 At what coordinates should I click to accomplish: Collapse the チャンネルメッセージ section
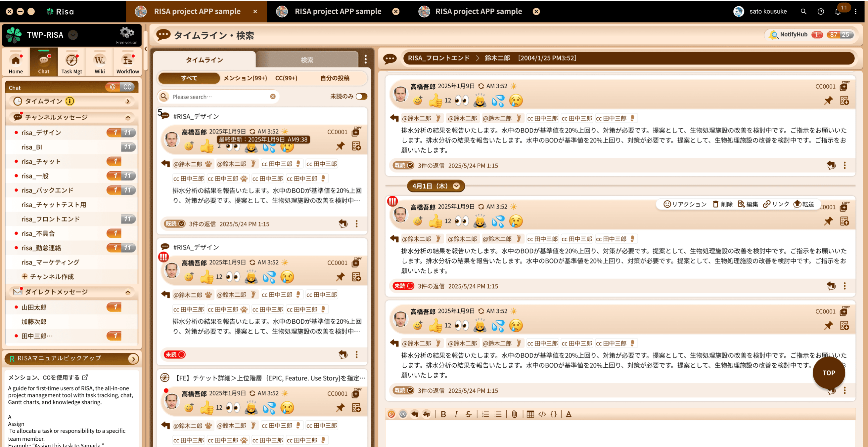(x=128, y=117)
